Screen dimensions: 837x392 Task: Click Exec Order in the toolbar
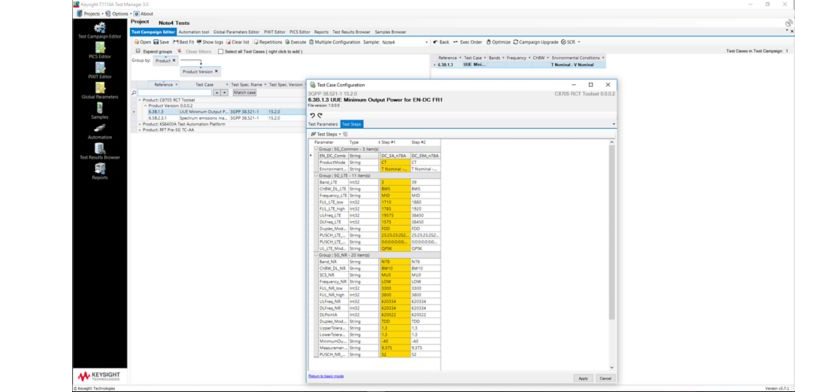pos(468,42)
